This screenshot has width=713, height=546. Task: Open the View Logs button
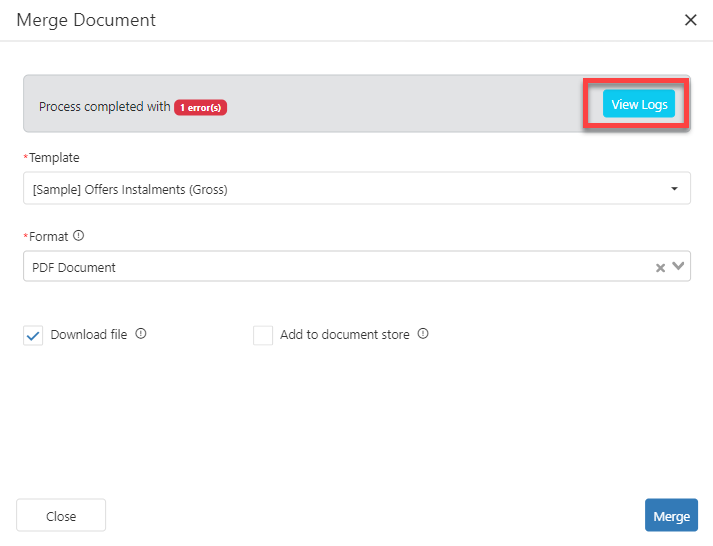click(x=638, y=105)
